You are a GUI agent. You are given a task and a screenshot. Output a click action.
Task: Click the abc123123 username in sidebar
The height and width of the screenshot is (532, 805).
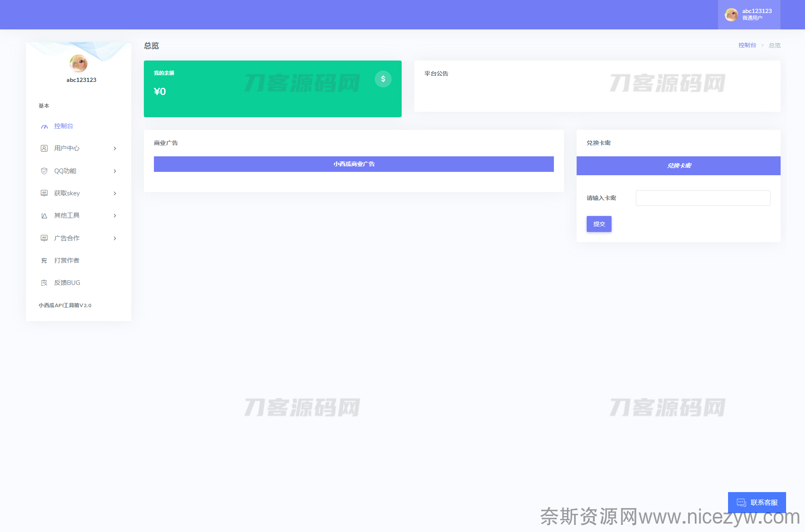point(81,80)
